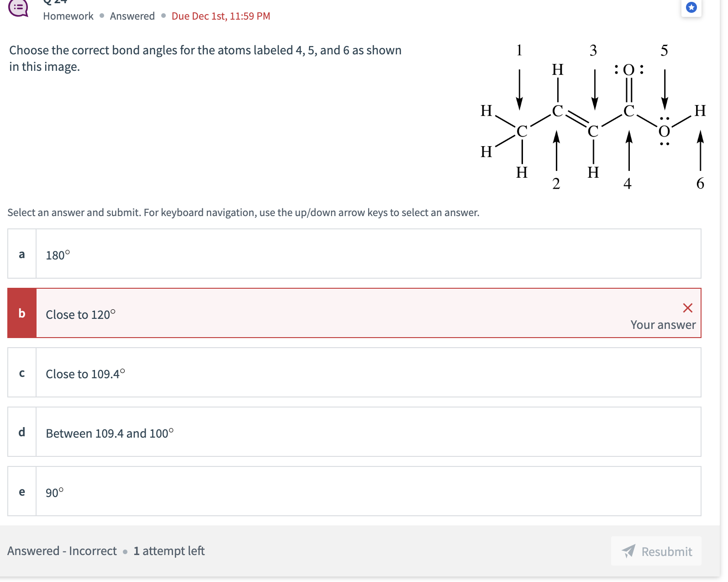
Task: Click the '1 attempt left' text
Action: tap(169, 551)
